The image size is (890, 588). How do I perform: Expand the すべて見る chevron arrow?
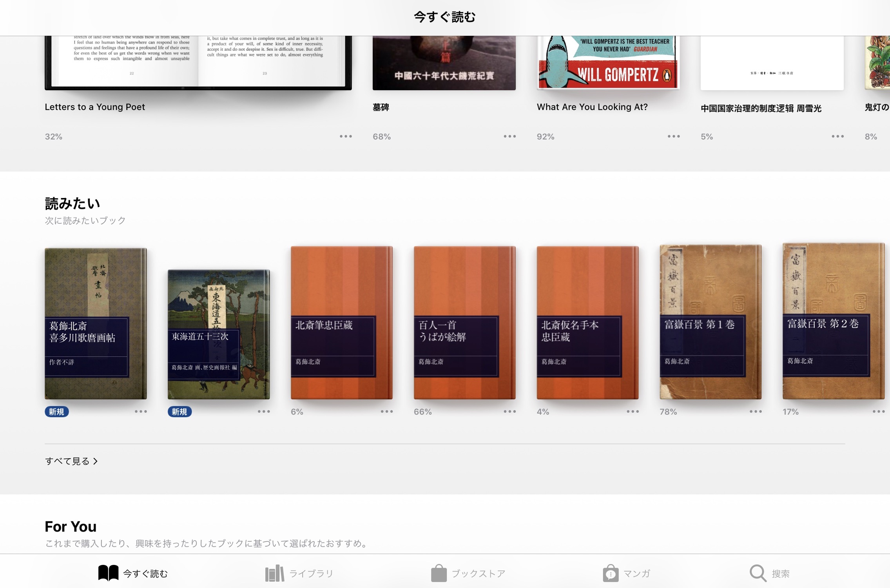click(95, 461)
